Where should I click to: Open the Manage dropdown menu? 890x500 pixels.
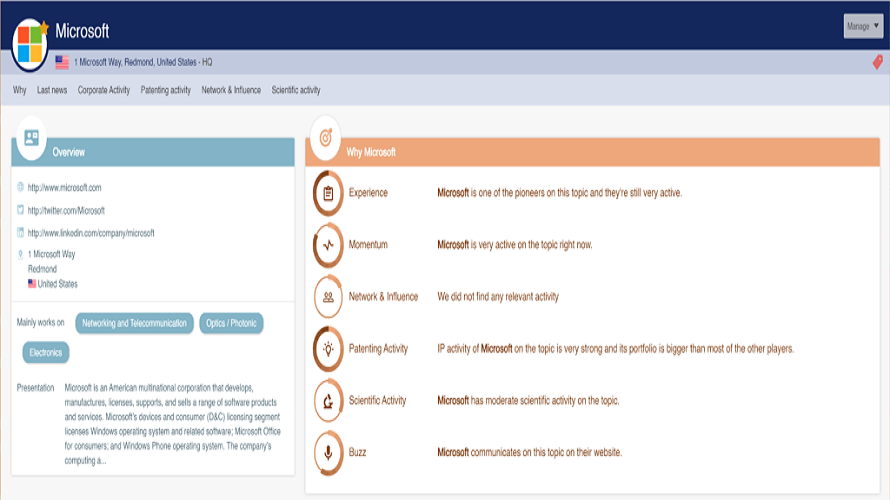tap(863, 26)
